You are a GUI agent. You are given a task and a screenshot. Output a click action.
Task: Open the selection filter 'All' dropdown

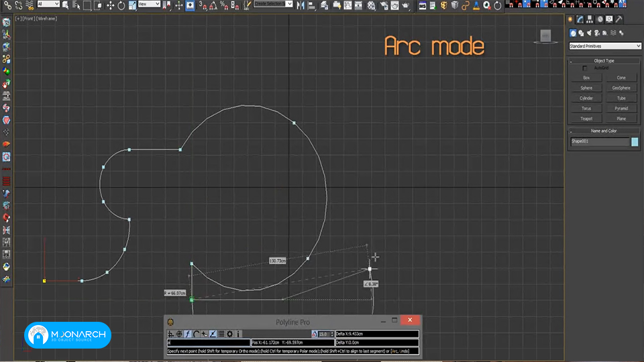point(48,4)
